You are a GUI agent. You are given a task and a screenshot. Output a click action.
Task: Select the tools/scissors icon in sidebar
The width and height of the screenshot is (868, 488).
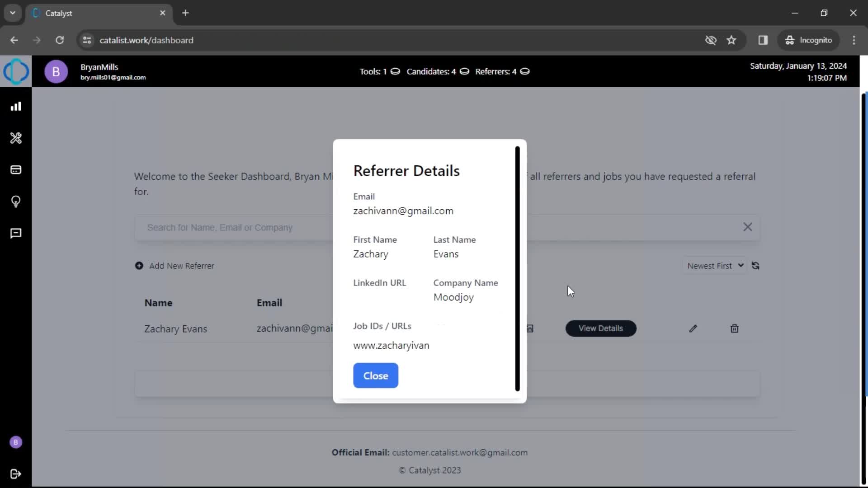[x=16, y=138]
